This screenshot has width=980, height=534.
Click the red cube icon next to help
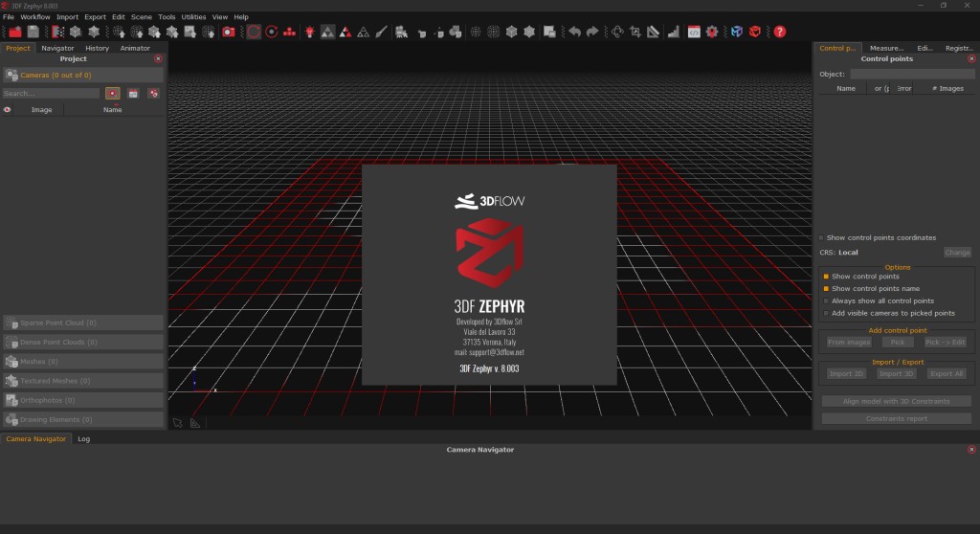pyautogui.click(x=755, y=32)
